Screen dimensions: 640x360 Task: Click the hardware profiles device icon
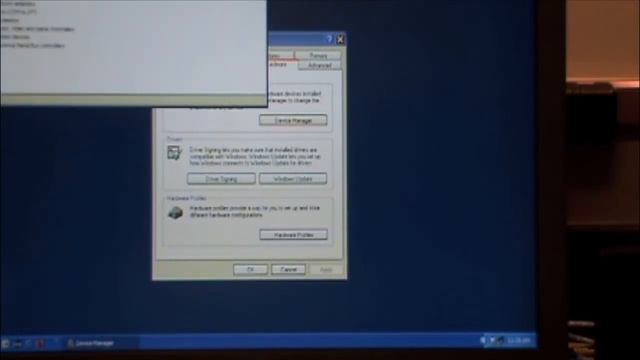click(x=176, y=212)
